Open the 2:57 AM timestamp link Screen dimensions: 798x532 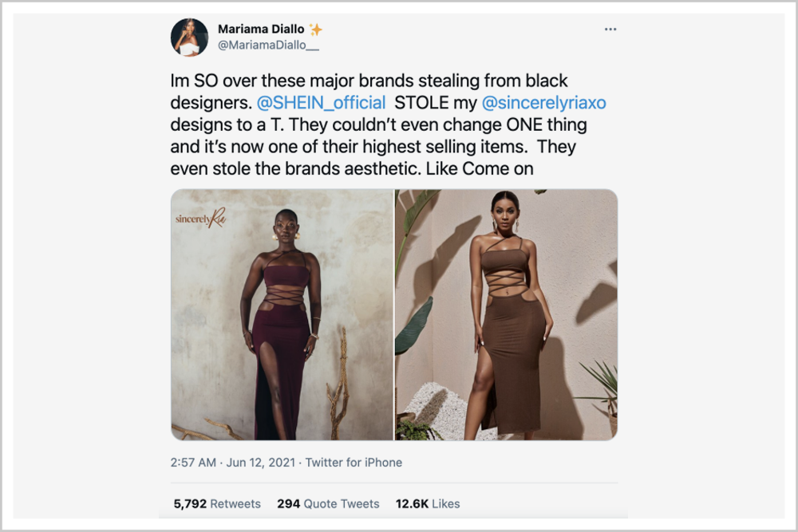pyautogui.click(x=193, y=463)
